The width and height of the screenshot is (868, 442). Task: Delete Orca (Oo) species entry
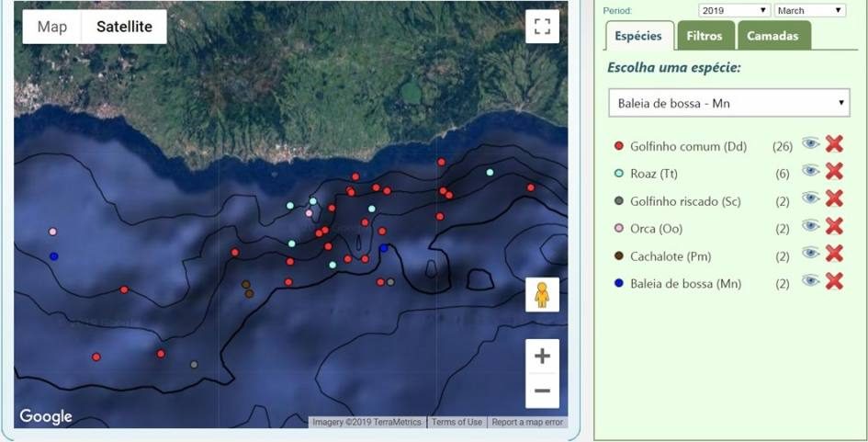tap(834, 227)
